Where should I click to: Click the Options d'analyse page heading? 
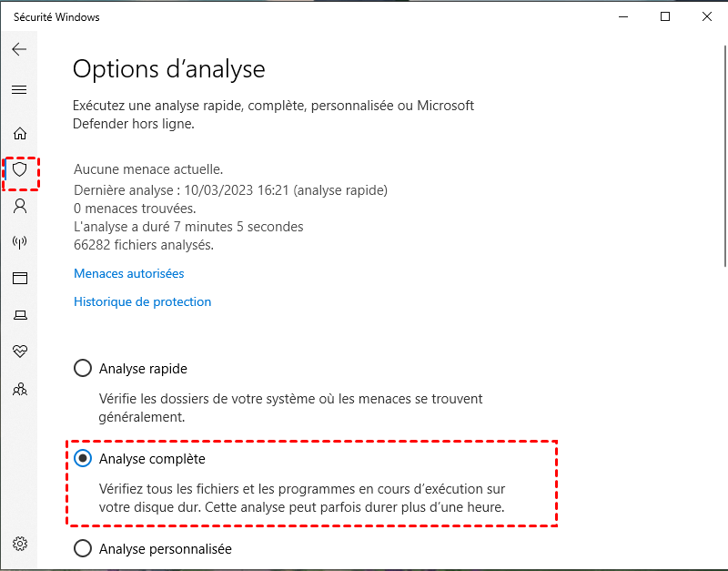coord(168,68)
